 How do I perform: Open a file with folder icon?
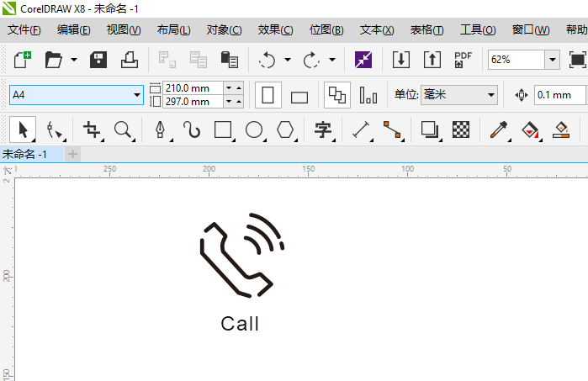pyautogui.click(x=54, y=60)
